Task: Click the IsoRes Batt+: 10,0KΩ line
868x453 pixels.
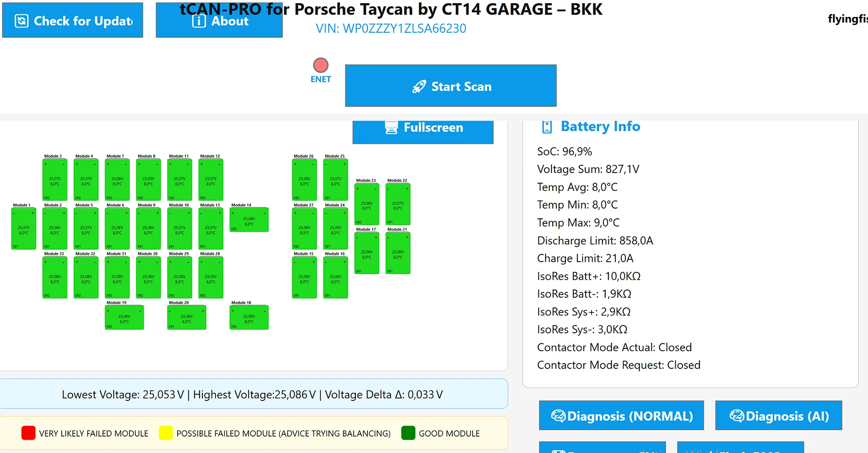Action: coord(589,276)
